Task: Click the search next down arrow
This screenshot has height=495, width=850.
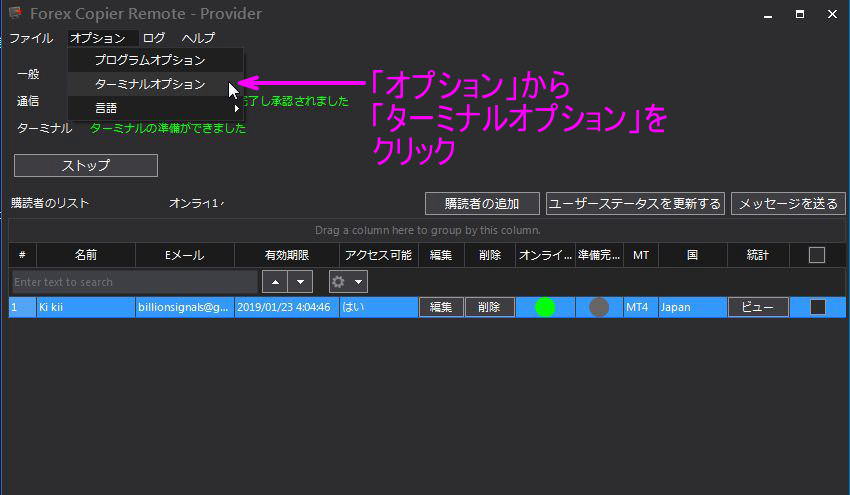Action: 300,282
